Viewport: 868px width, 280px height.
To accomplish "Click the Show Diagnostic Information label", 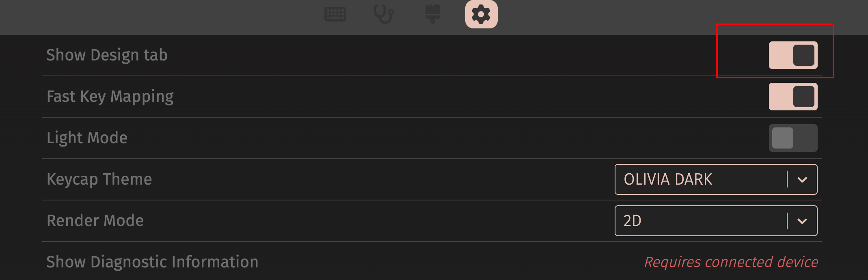I will [152, 262].
